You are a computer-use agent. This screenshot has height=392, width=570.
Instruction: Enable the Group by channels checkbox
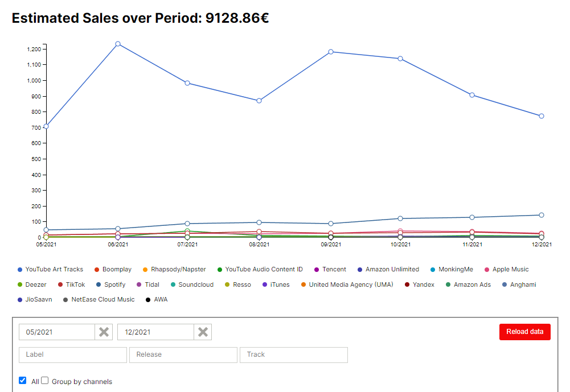point(45,381)
